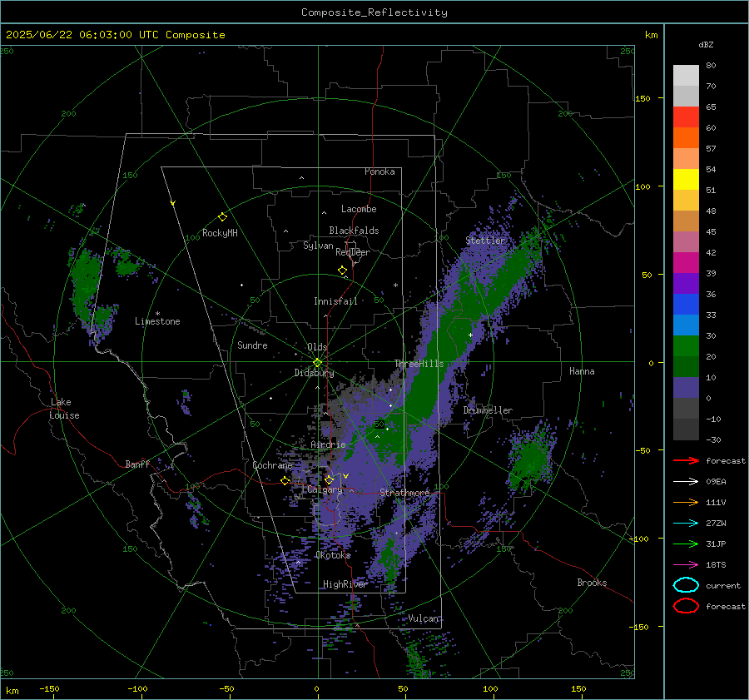The image size is (749, 700).
Task: Click the magenta 18TS arrow symbol
Action: (x=686, y=565)
